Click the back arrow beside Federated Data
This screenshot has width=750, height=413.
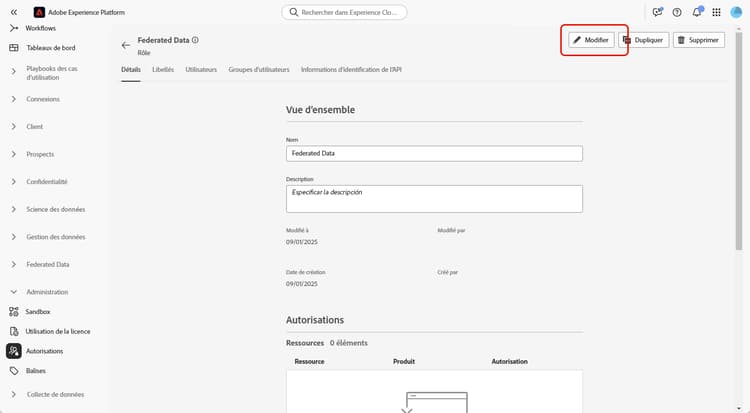click(126, 45)
